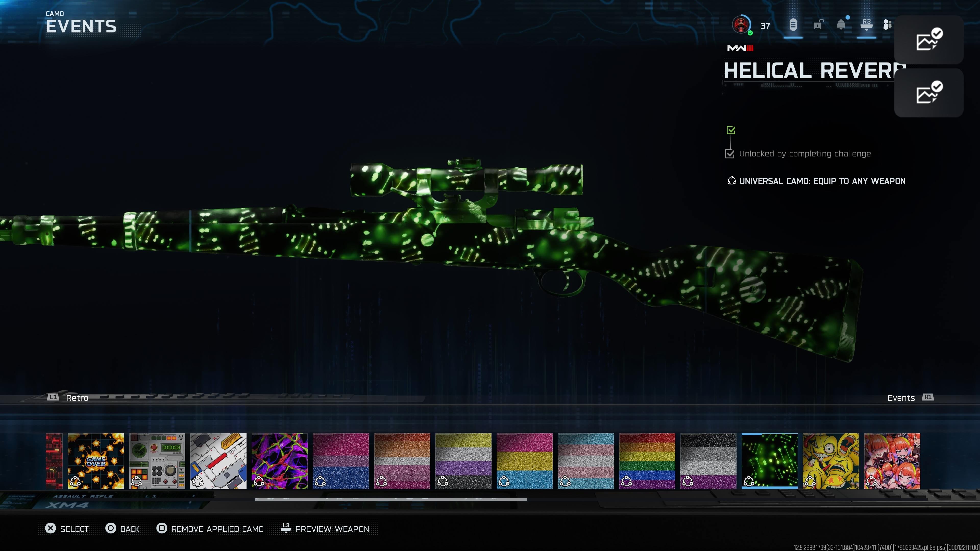Click the XM4 weapon name label
The image size is (980, 551).
[67, 505]
